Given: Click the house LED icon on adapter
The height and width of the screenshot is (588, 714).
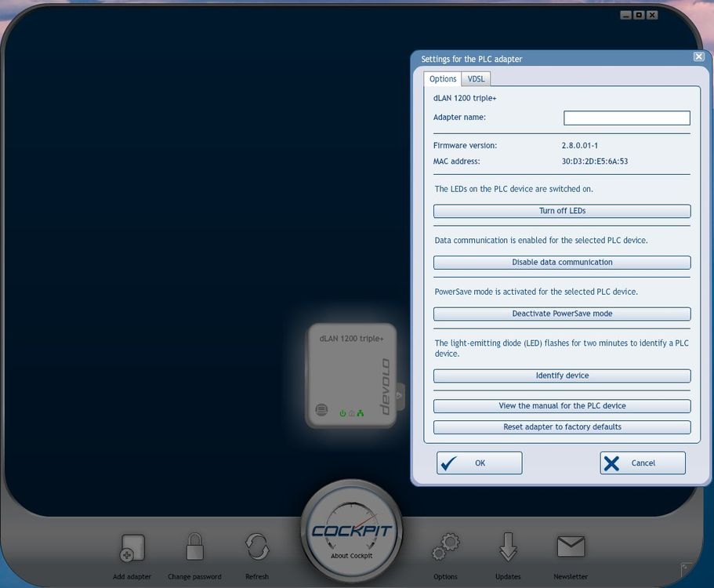Looking at the screenshot, I should [352, 413].
